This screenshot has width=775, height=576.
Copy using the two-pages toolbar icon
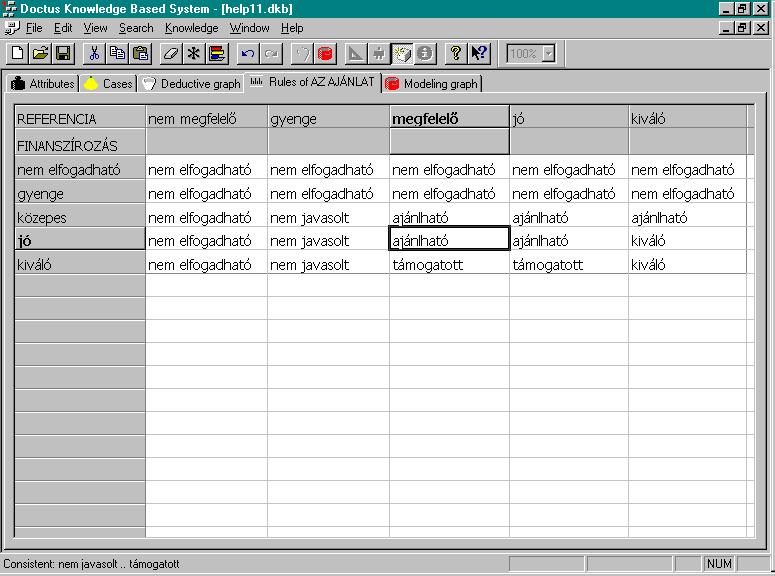[117, 53]
